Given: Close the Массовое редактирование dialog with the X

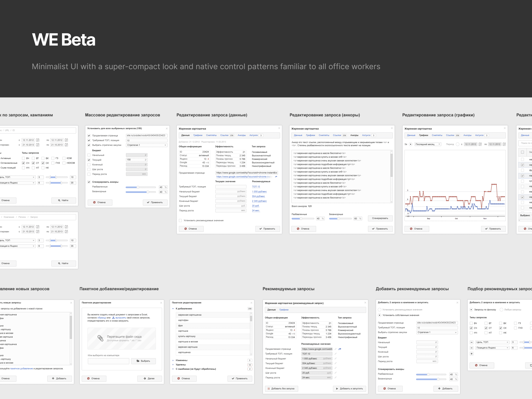Looking at the screenshot, I should point(167,129).
